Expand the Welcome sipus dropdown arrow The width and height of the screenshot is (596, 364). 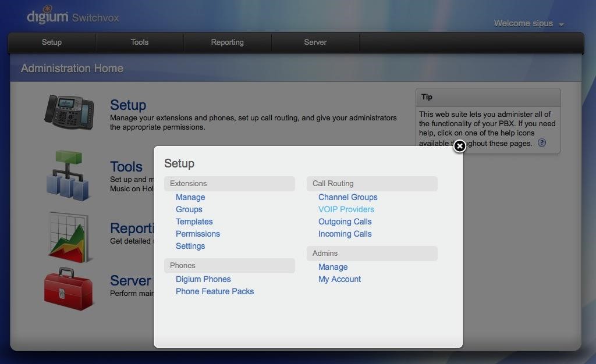coord(561,24)
